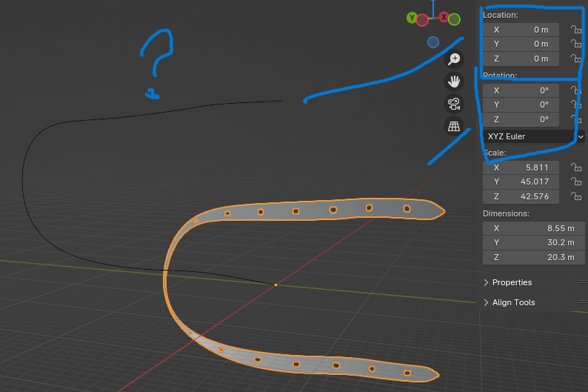Toggle lock for Location Y

pos(575,44)
